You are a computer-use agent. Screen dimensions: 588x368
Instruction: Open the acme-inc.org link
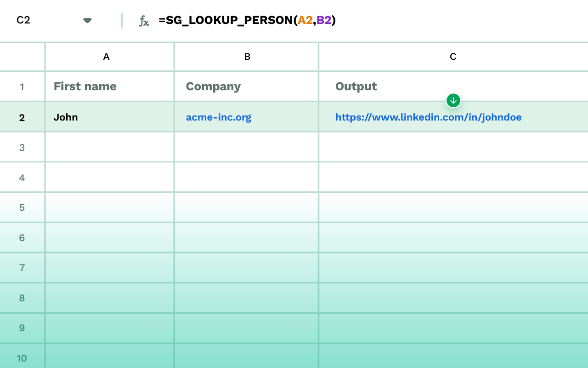click(219, 117)
